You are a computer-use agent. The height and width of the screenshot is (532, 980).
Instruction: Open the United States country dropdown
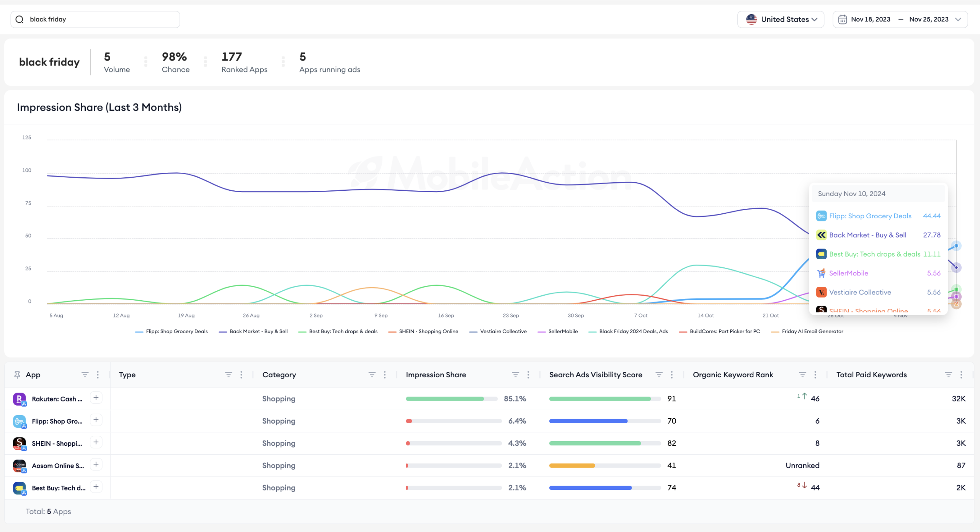781,20
